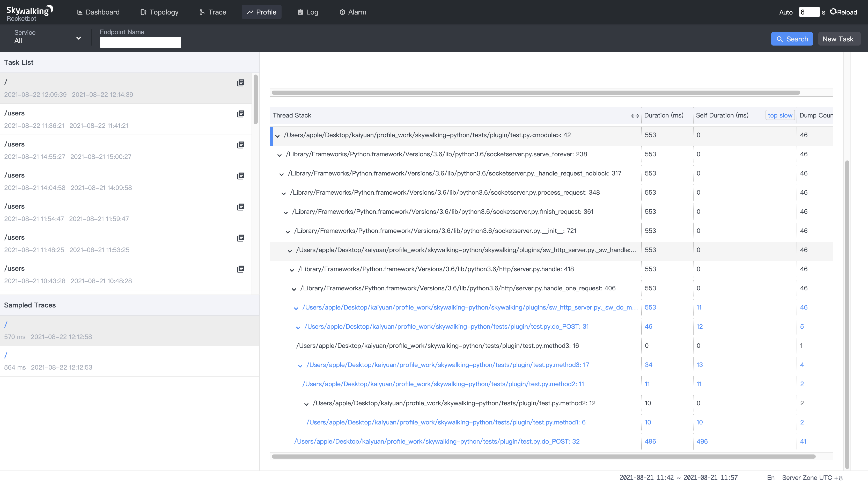This screenshot has height=485, width=868.
Task: Click task log icon for 14:55:27 /users task
Action: pyautogui.click(x=241, y=145)
